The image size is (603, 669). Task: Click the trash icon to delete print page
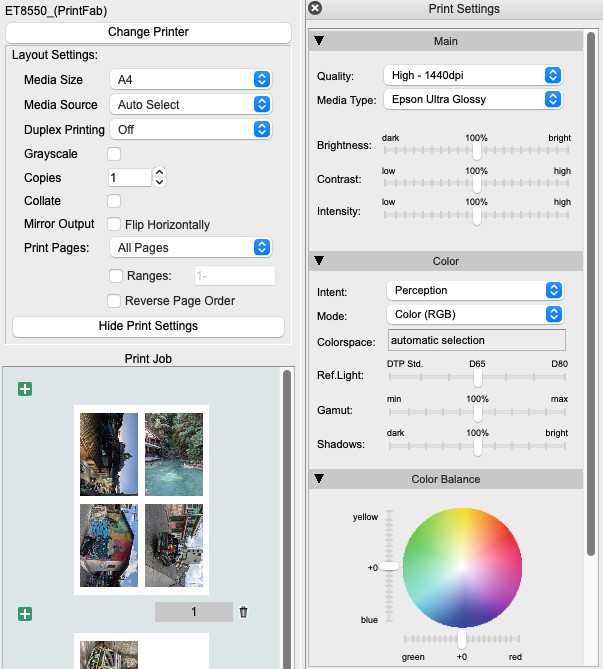coord(243,612)
